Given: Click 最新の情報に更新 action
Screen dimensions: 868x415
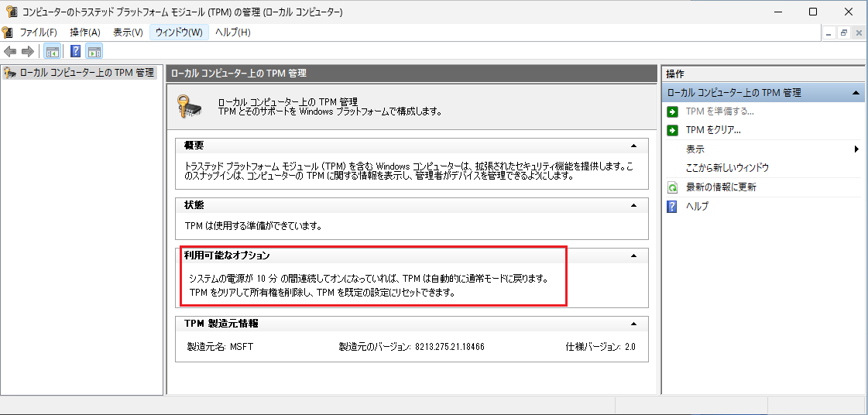Looking at the screenshot, I should tap(722, 187).
